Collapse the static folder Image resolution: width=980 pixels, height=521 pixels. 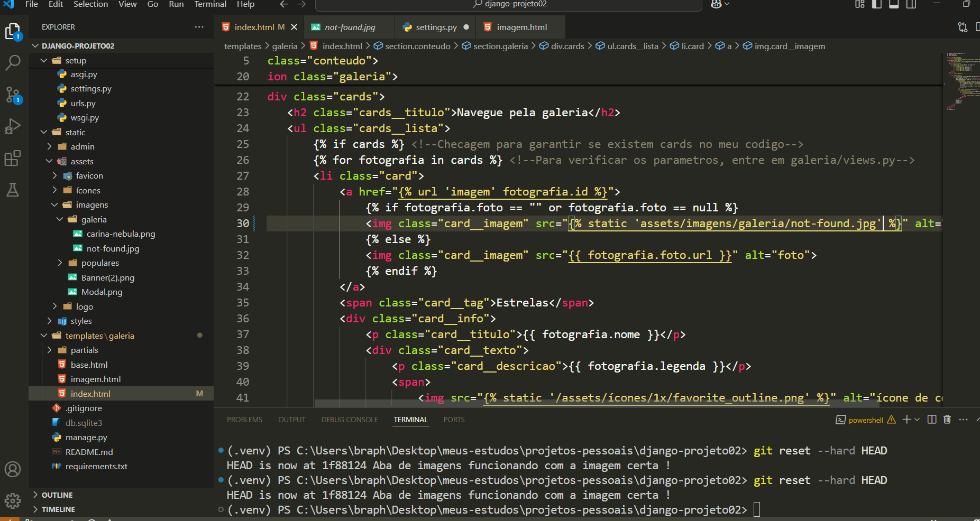pyautogui.click(x=121, y=132)
